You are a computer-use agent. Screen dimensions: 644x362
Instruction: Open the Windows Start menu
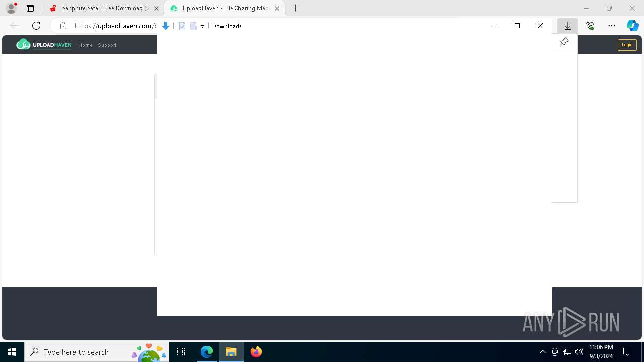12,352
